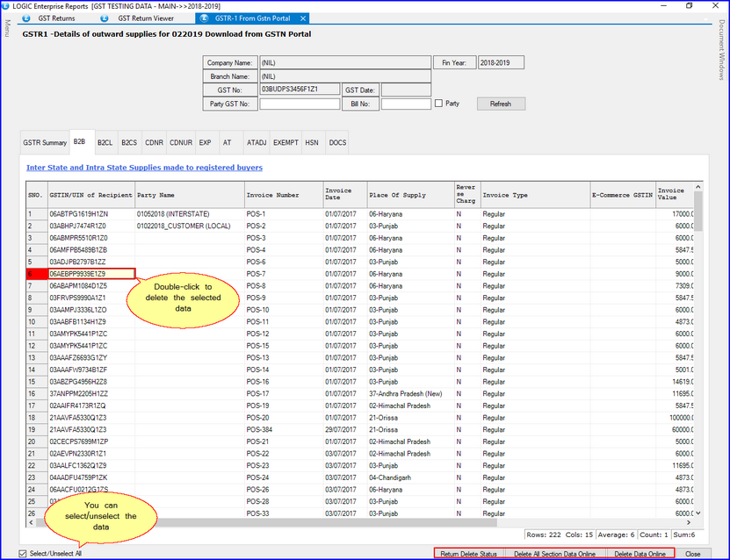Click the Inter State and Intra State Supplies link

[x=144, y=167]
